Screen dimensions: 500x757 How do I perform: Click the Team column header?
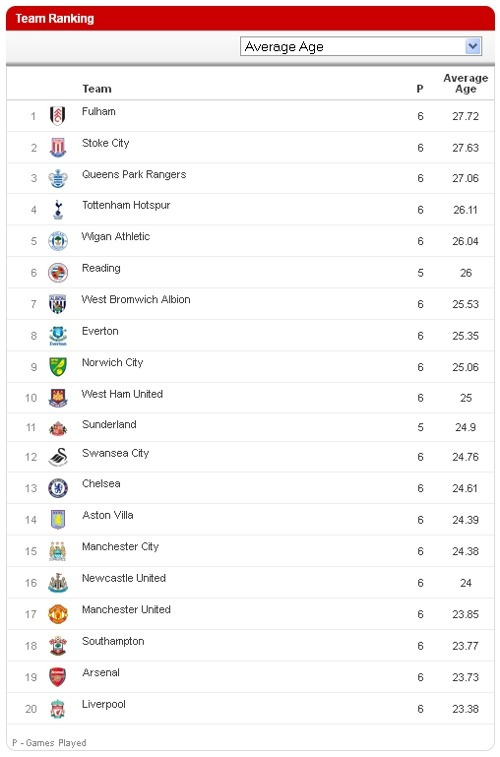[97, 89]
